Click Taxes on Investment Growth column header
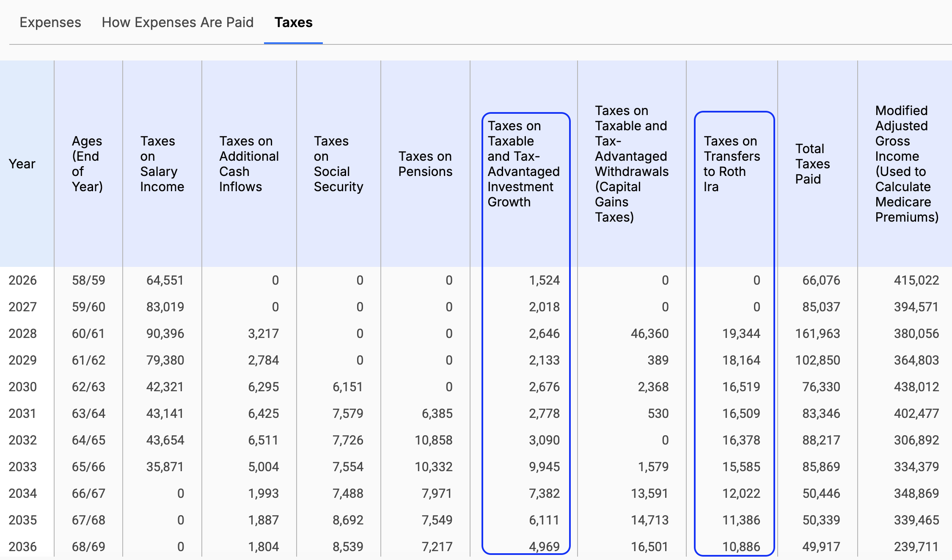 point(523,164)
